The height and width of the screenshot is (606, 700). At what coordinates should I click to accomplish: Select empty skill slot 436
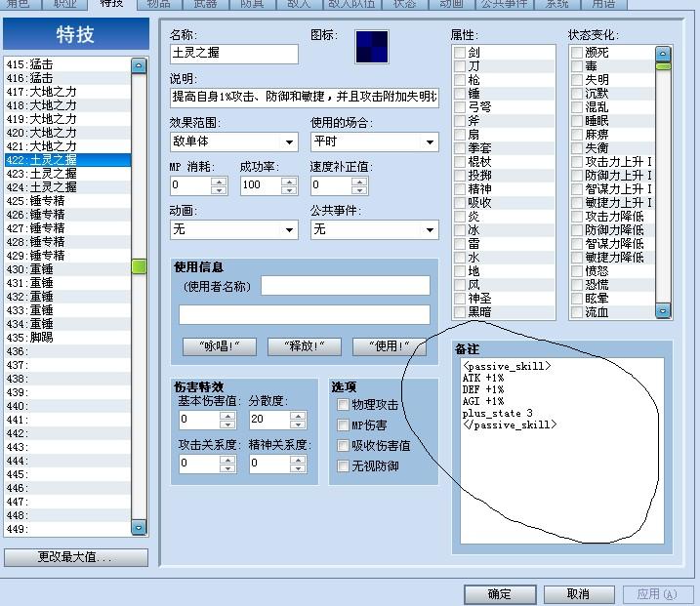[67, 351]
